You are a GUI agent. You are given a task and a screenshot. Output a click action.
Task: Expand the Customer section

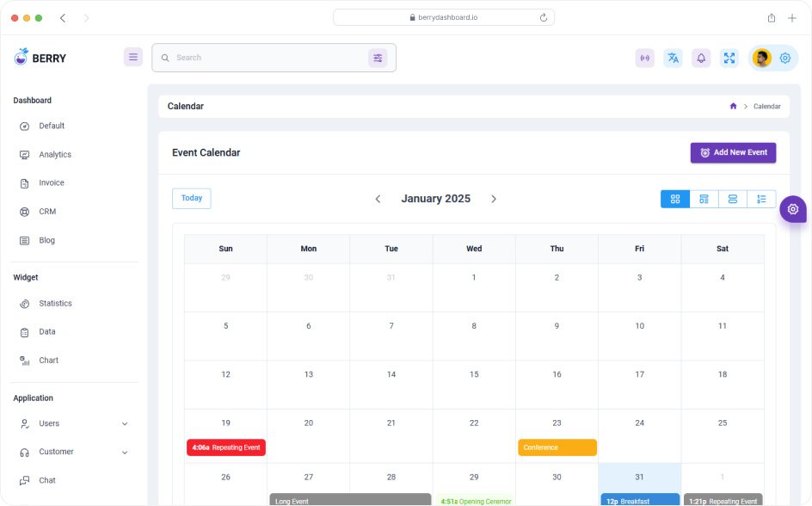[73, 452]
